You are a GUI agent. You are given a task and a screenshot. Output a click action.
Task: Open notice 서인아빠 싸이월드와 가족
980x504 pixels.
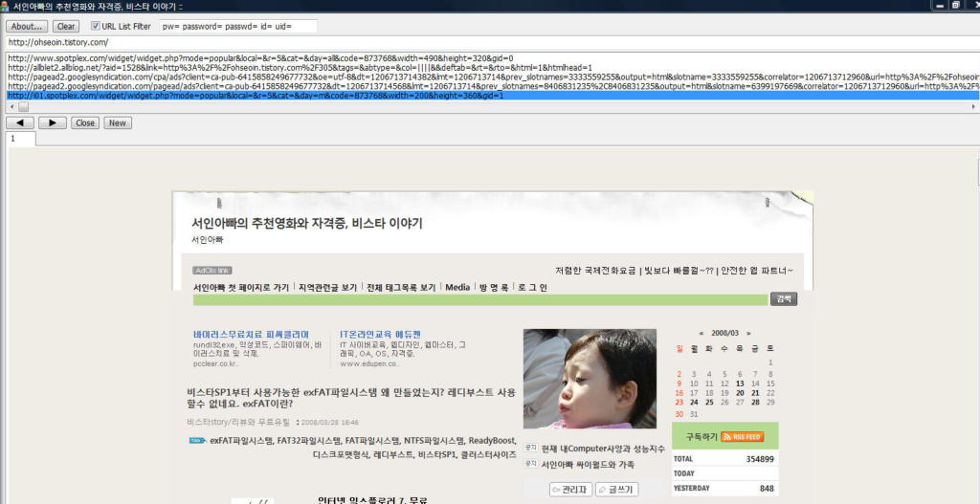click(589, 465)
